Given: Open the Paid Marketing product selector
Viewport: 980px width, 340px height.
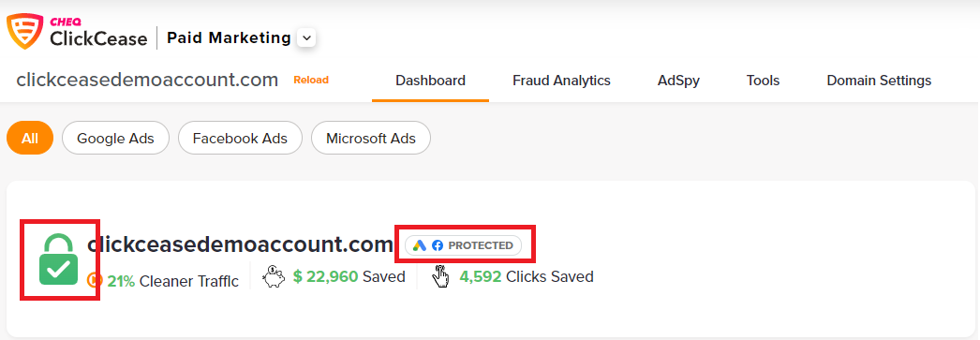Looking at the screenshot, I should click(x=229, y=38).
